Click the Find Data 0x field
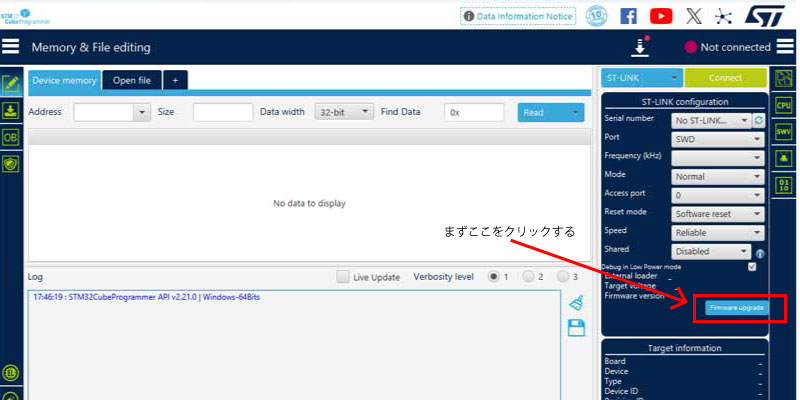Screen dimensions: 800x400 click(474, 112)
